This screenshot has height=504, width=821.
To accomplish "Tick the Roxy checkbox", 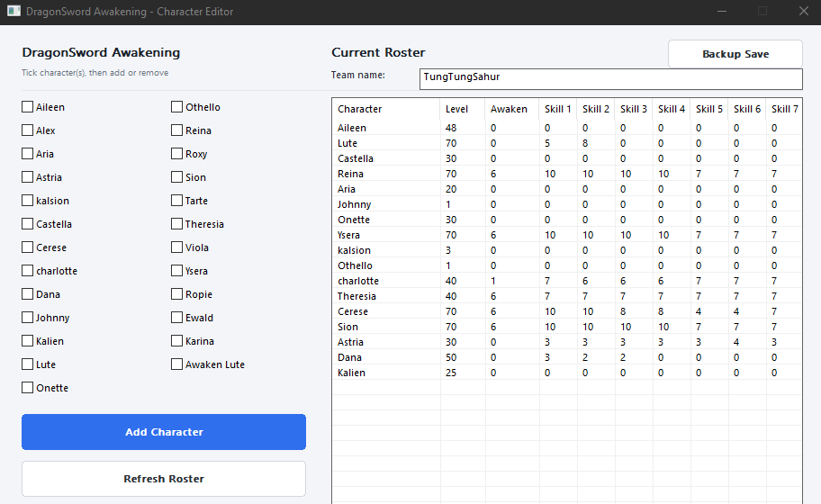I will pyautogui.click(x=176, y=154).
